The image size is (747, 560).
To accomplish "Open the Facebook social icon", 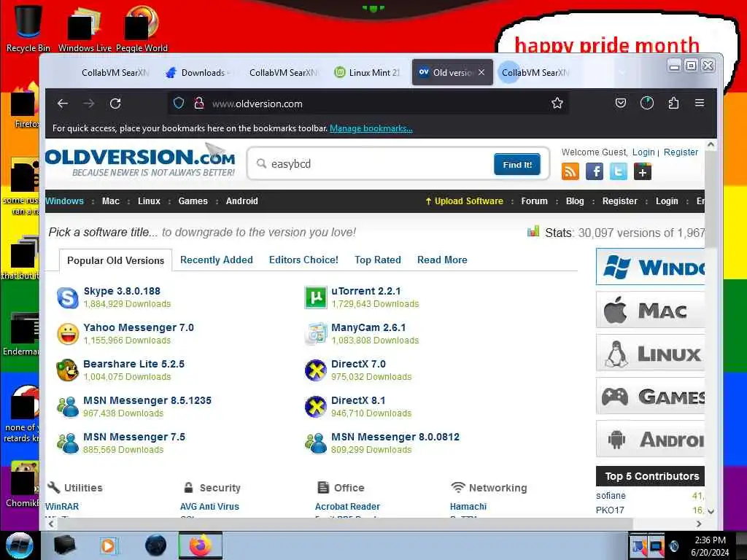I will coord(594,171).
